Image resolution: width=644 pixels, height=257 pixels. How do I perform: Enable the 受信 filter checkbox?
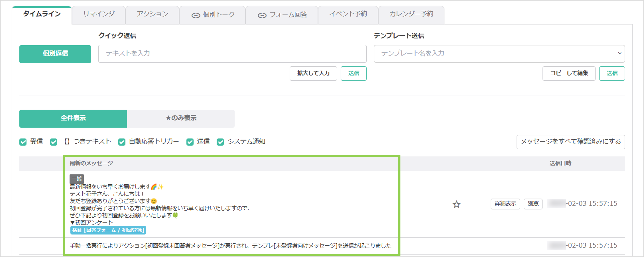click(x=23, y=142)
